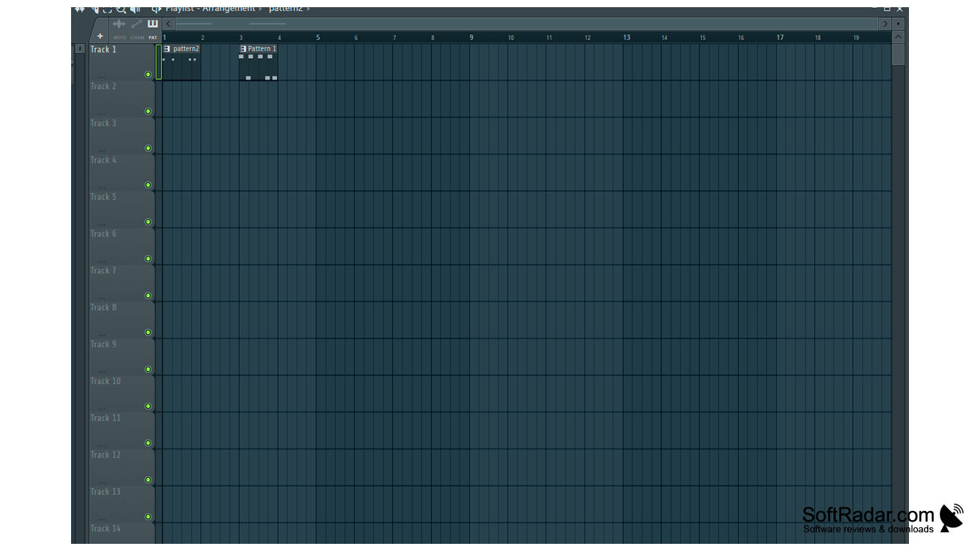Select the Track 1 header label

click(x=103, y=50)
